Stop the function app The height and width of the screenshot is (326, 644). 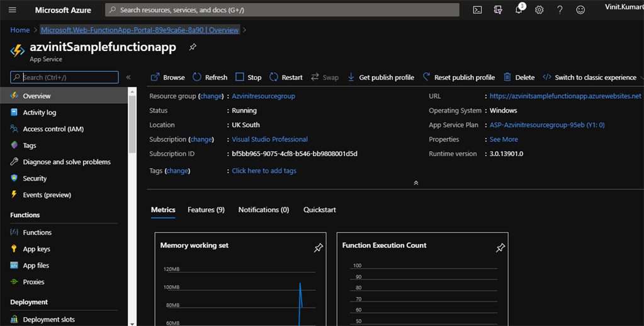point(249,77)
